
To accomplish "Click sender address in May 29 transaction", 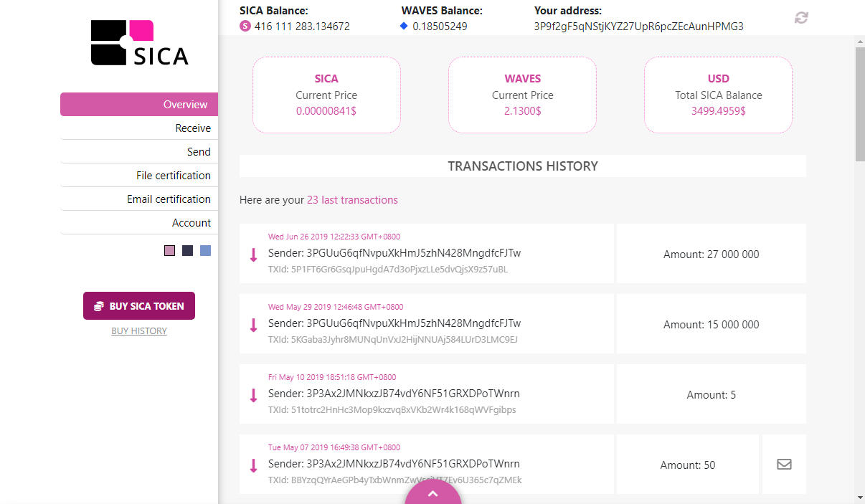I will 414,323.
